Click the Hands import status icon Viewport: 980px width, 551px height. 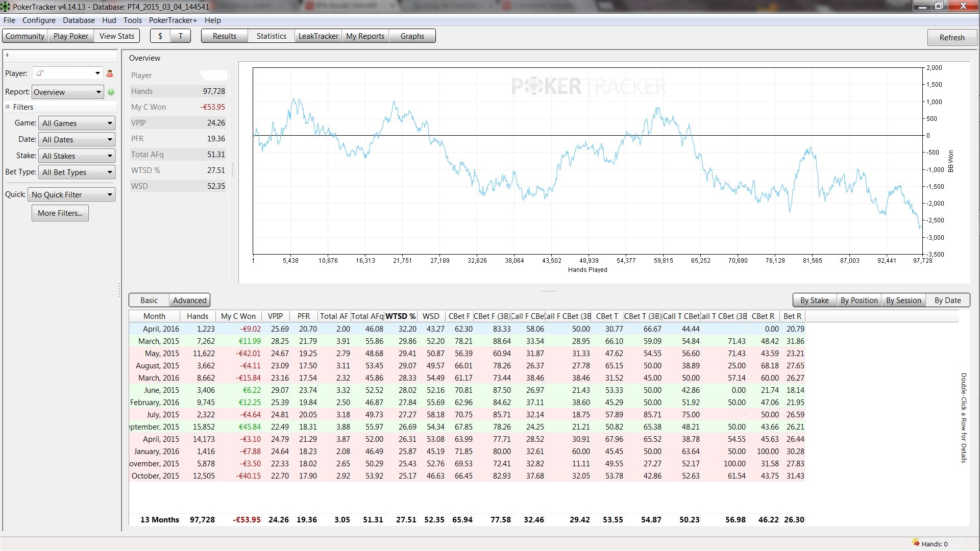[916, 543]
